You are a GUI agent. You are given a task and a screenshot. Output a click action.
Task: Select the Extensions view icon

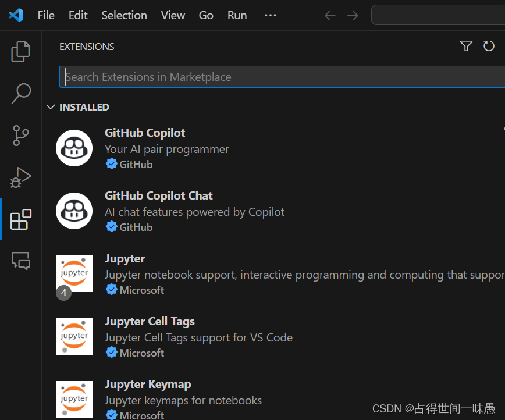[20, 219]
